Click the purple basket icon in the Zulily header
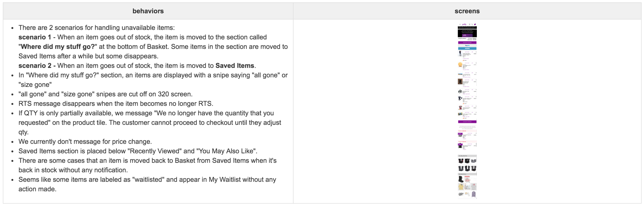Viewport: 644px width, 206px height. pyautogui.click(x=475, y=24)
